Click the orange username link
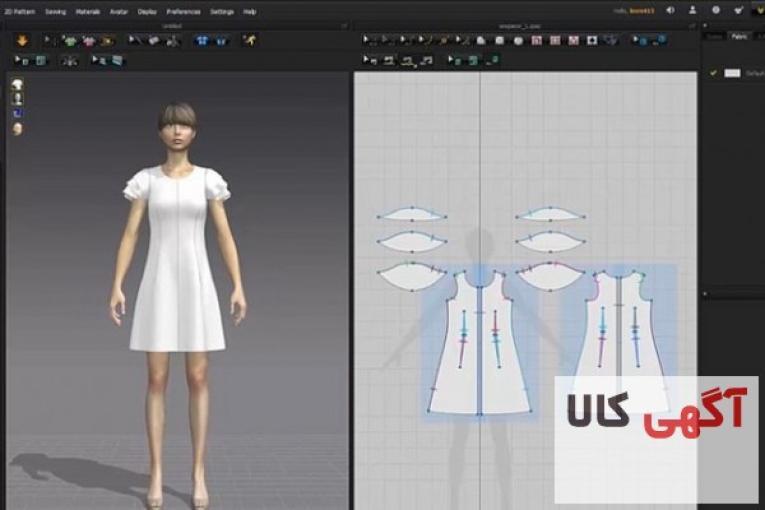 [x=640, y=11]
